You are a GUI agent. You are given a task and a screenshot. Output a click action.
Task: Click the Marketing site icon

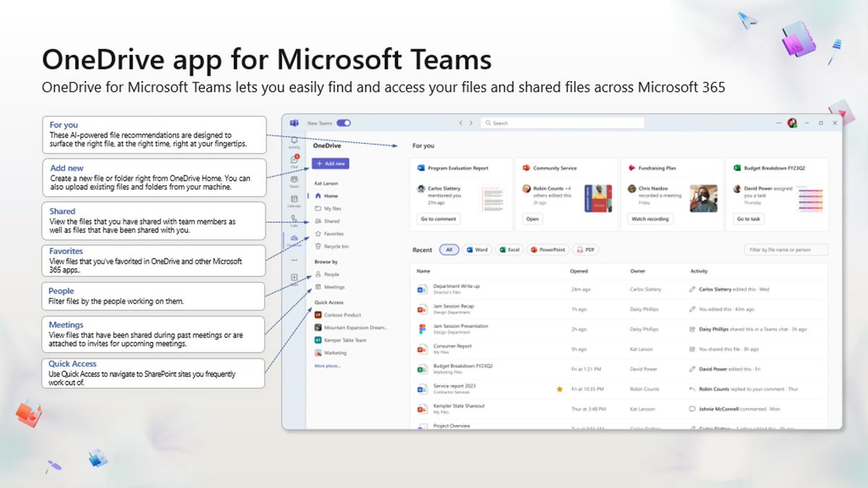318,353
